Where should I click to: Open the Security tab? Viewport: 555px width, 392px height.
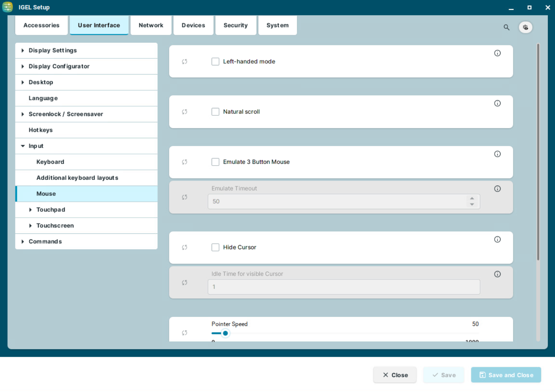(x=235, y=25)
